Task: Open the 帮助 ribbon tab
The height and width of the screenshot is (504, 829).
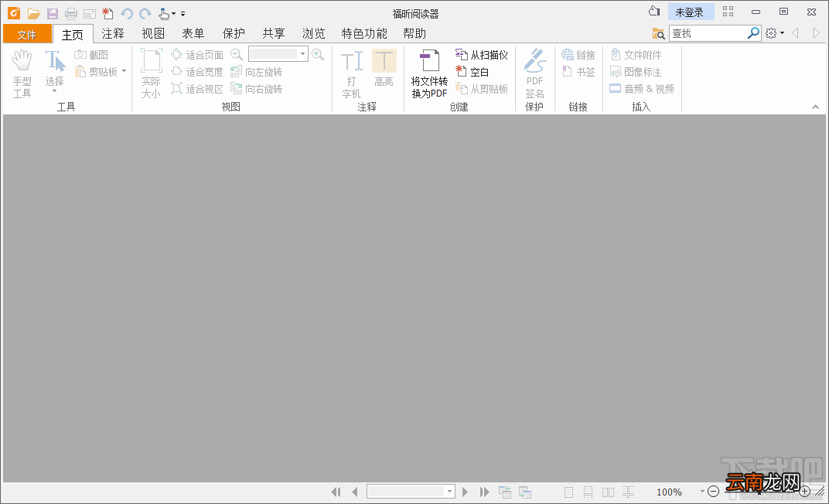Action: [x=414, y=34]
